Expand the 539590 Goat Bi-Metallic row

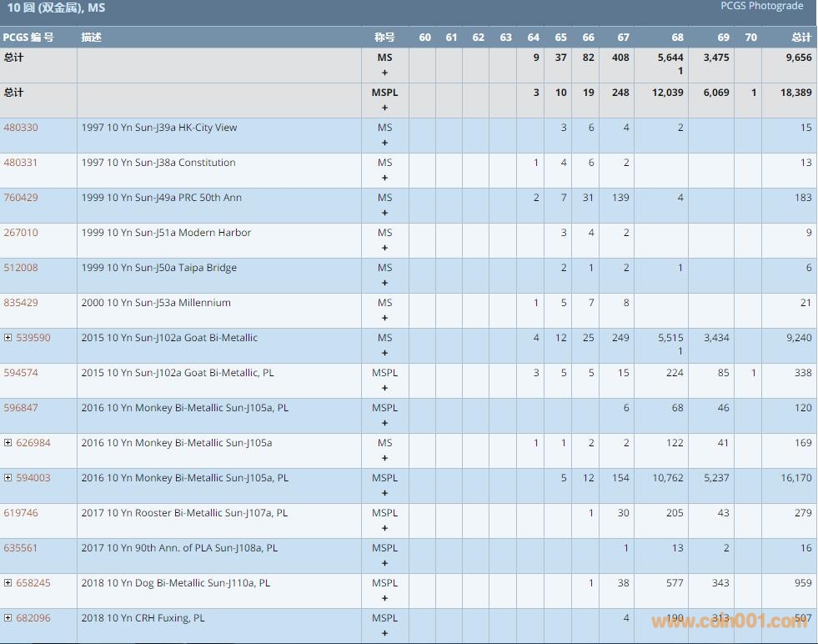tap(8, 338)
